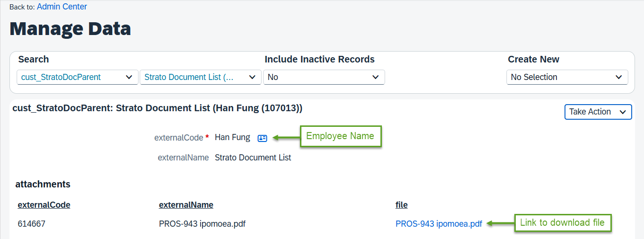This screenshot has height=239, width=644.
Task: Open the employee quick card icon beside Han Fung
Action: (262, 138)
